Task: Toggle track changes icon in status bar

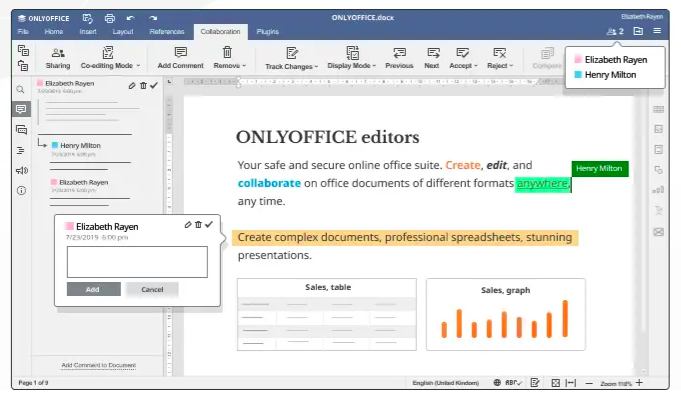Action: point(535,383)
